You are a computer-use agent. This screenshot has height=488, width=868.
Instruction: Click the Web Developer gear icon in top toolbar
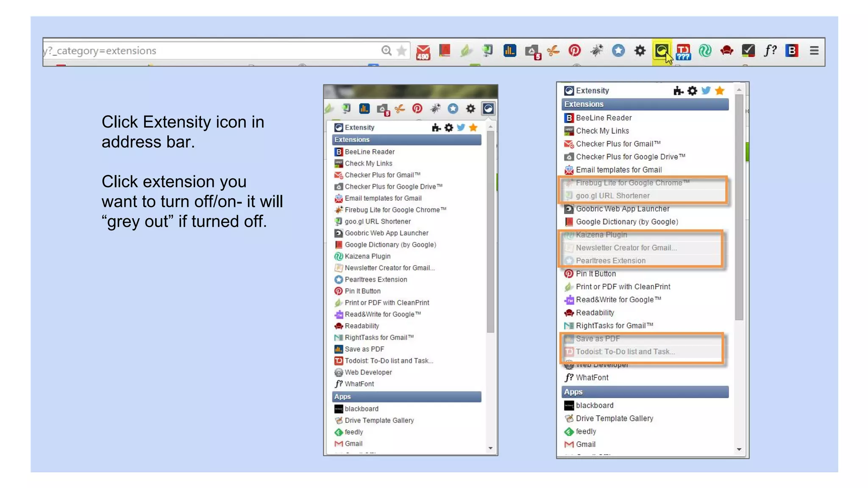640,51
